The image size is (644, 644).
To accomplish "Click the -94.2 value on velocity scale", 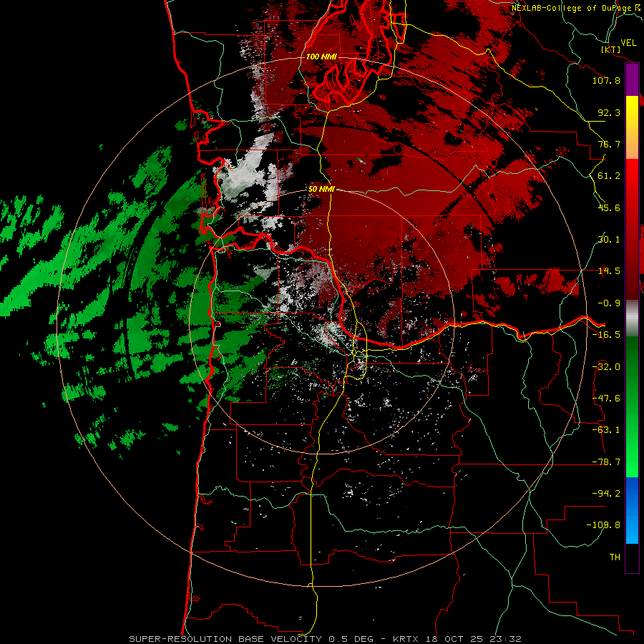I will pos(606,494).
